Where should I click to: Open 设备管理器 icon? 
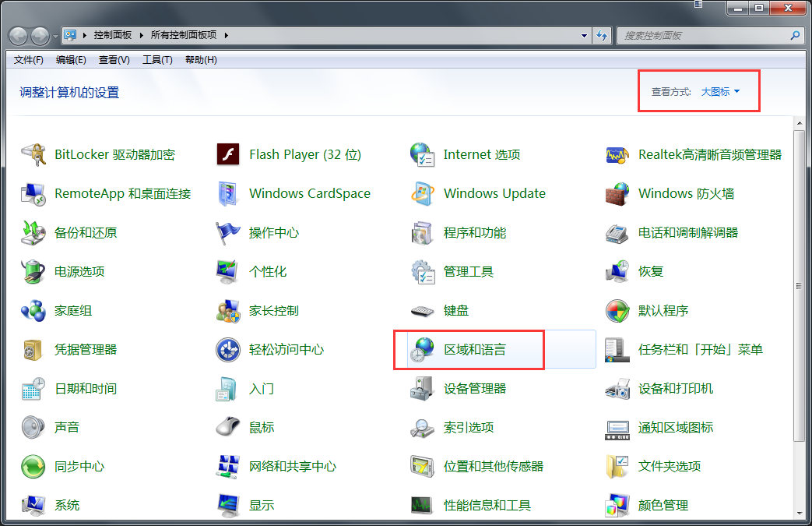422,389
